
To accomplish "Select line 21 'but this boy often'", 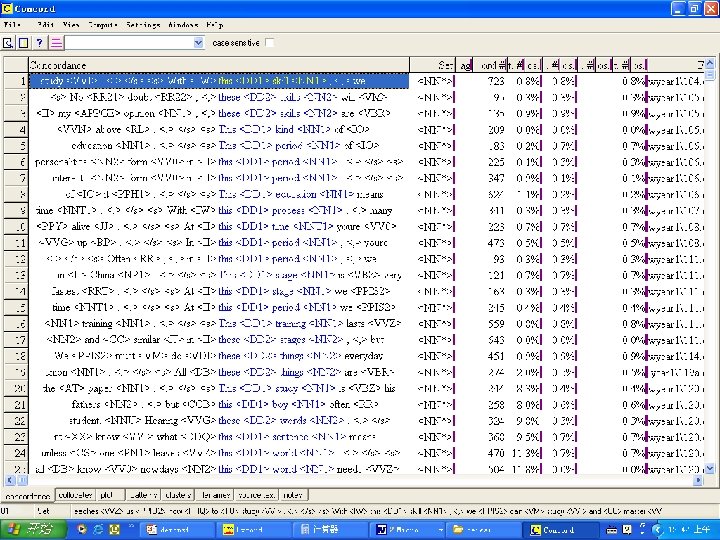I will click(219, 404).
